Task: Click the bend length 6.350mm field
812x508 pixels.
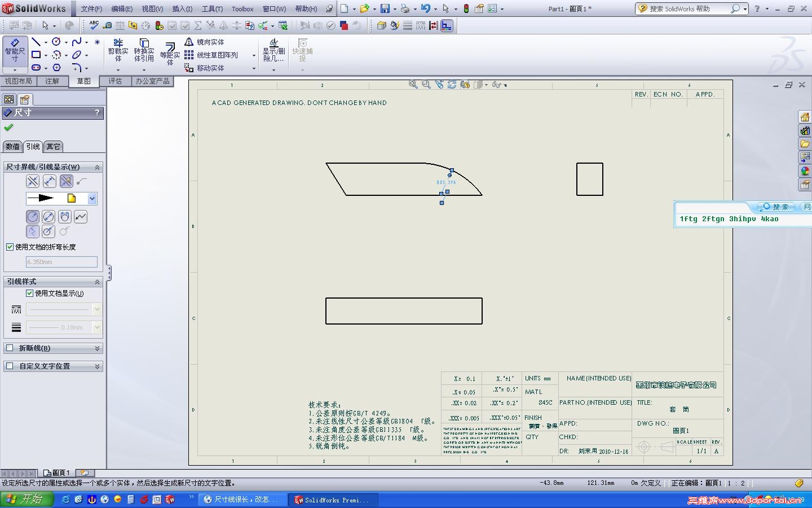Action: [x=61, y=262]
